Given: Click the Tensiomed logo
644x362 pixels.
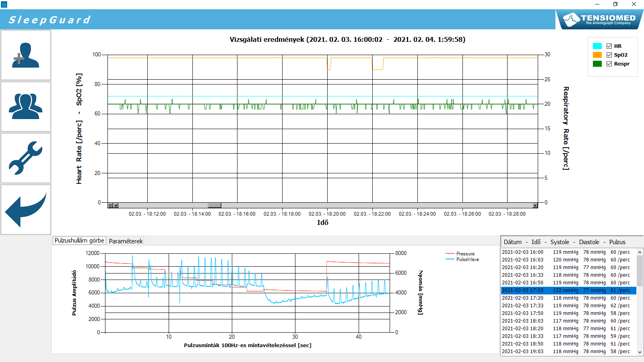Looking at the screenshot, I should pyautogui.click(x=599, y=19).
